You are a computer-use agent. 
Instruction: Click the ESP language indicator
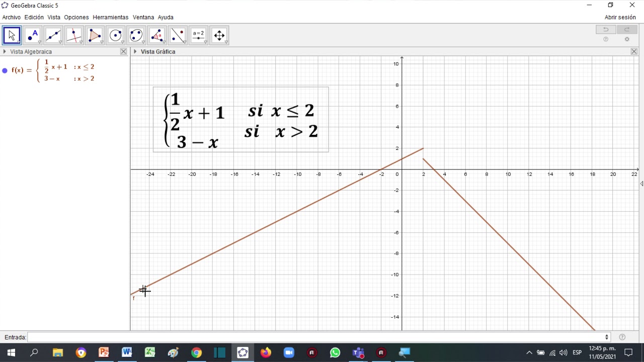point(577,352)
